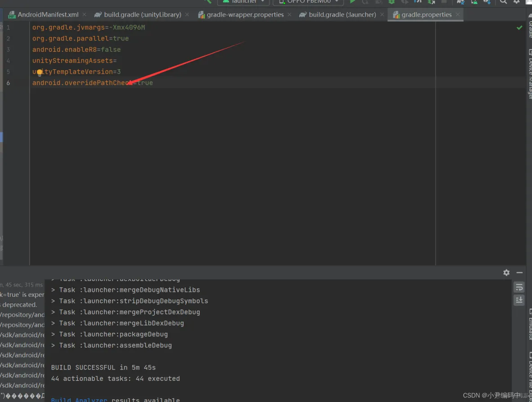Toggle scroll to end of build output
The image size is (532, 402).
519,300
